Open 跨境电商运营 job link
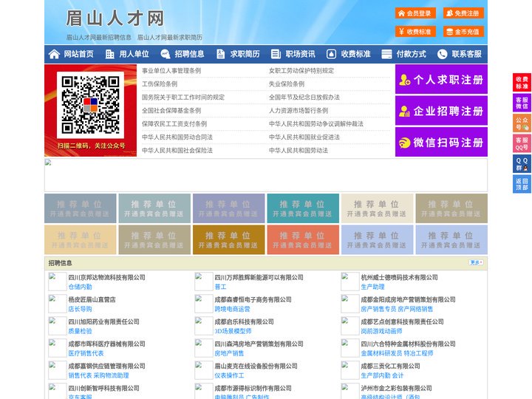Screen dimensions: 532x399 (x=232, y=309)
